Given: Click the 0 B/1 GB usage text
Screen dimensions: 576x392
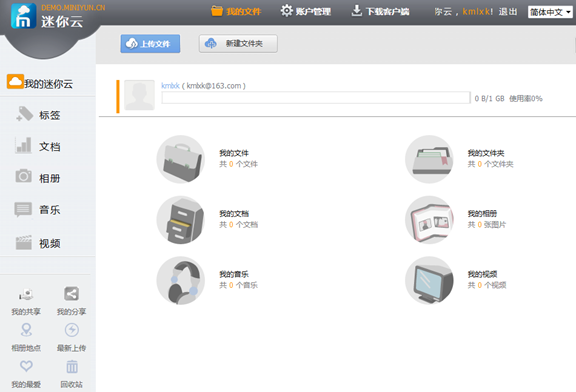Looking at the screenshot, I should (x=489, y=98).
